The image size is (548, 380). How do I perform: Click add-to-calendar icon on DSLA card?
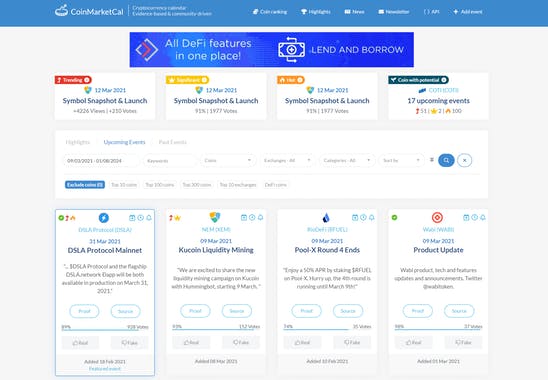[132, 218]
